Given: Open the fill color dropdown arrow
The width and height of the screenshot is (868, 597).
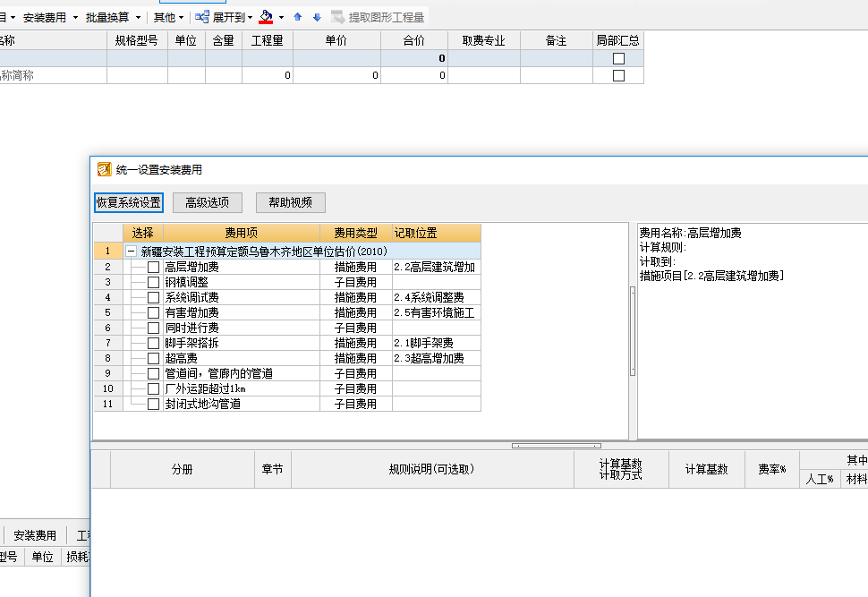Looking at the screenshot, I should tap(281, 18).
